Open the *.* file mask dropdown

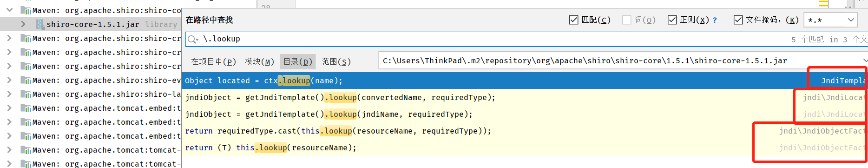831,20
